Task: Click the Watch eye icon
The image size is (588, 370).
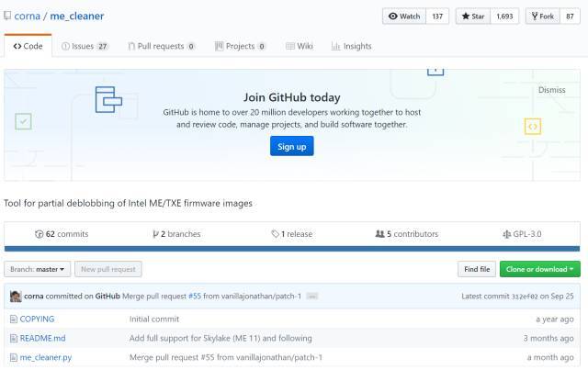Action: [392, 17]
